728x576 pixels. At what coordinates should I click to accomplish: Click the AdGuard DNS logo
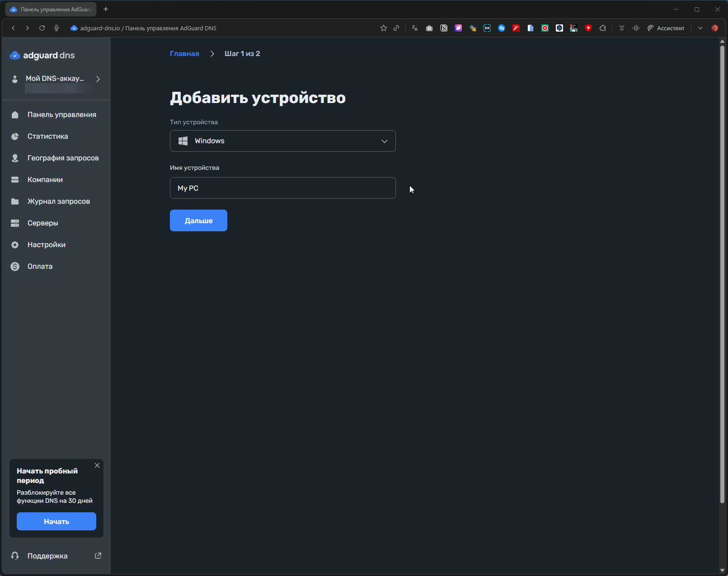42,56
